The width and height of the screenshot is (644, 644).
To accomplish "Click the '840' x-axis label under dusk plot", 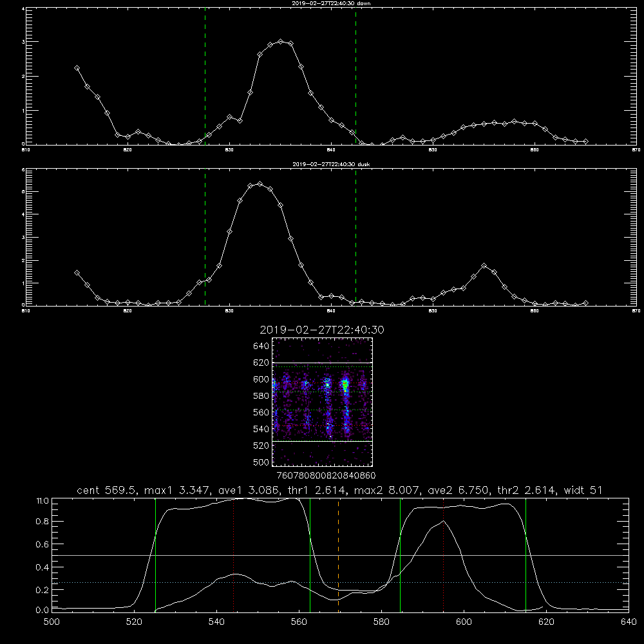I will tap(331, 311).
